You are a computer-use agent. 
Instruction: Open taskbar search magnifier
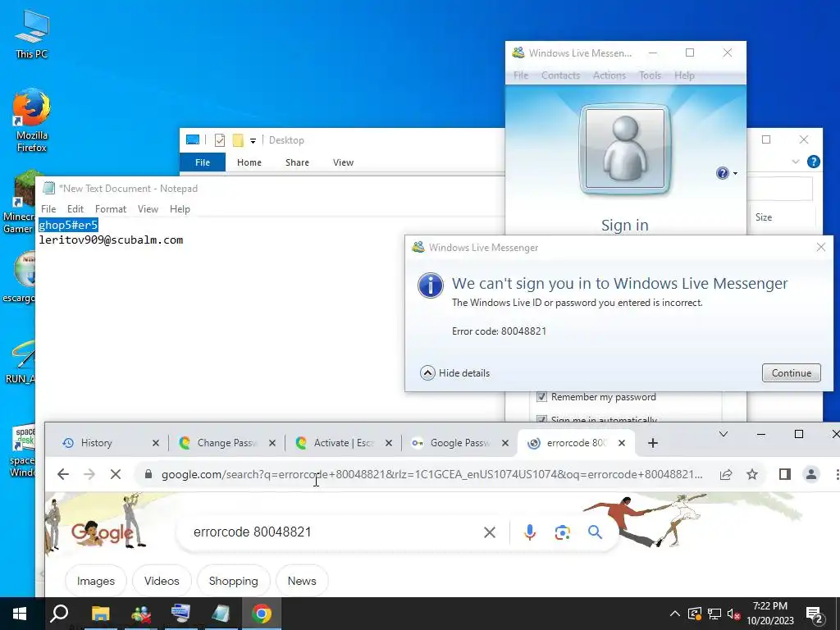point(59,614)
